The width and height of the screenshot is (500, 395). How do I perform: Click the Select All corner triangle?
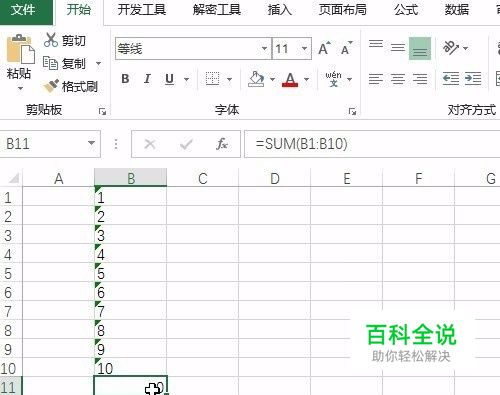pyautogui.click(x=14, y=178)
